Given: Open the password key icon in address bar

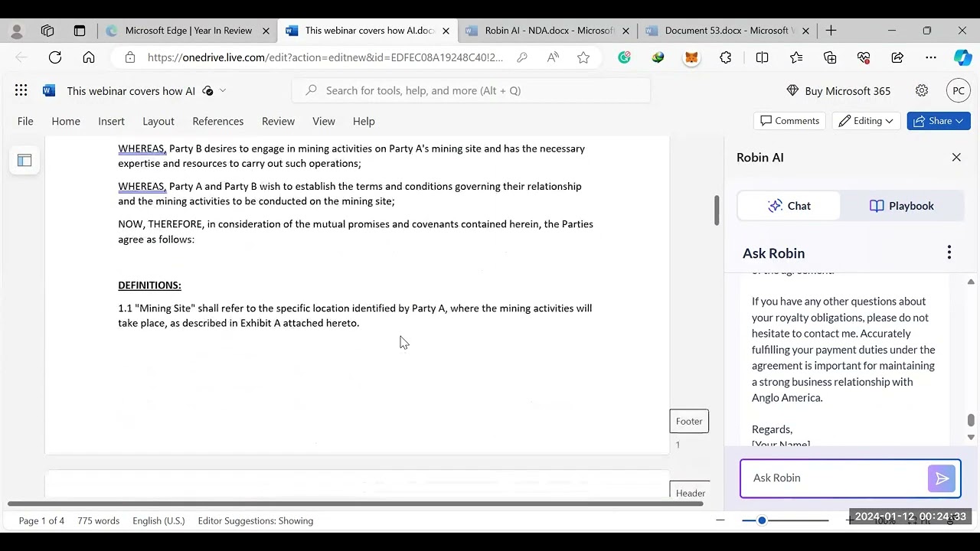Looking at the screenshot, I should click(x=522, y=57).
